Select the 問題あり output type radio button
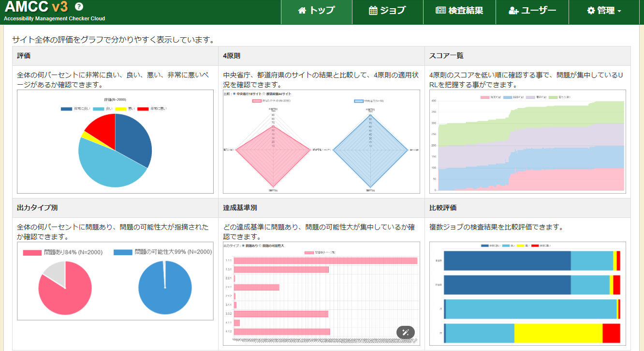The width and height of the screenshot is (644, 351). (243, 246)
